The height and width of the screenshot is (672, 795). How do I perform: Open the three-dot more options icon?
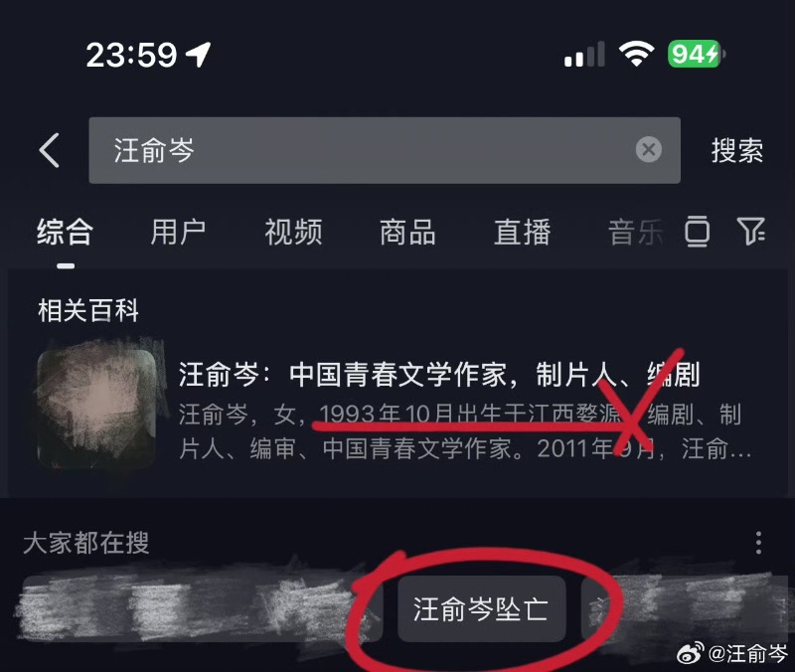click(x=758, y=543)
